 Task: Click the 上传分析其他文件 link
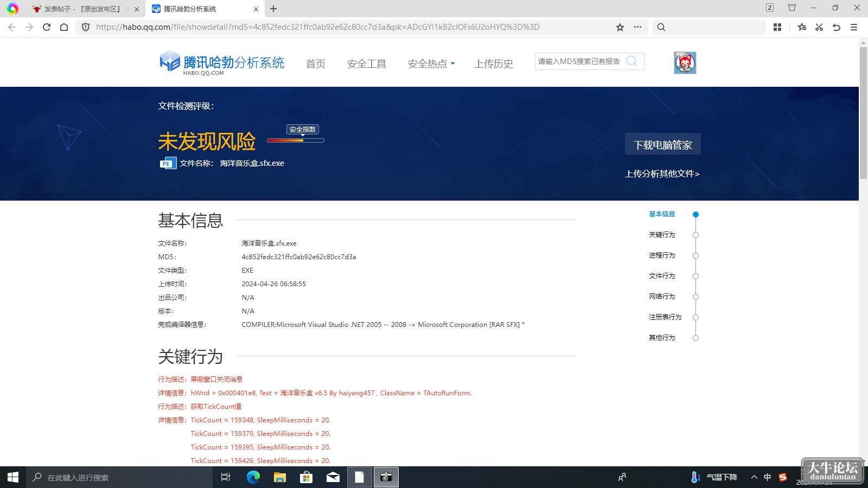click(x=662, y=174)
